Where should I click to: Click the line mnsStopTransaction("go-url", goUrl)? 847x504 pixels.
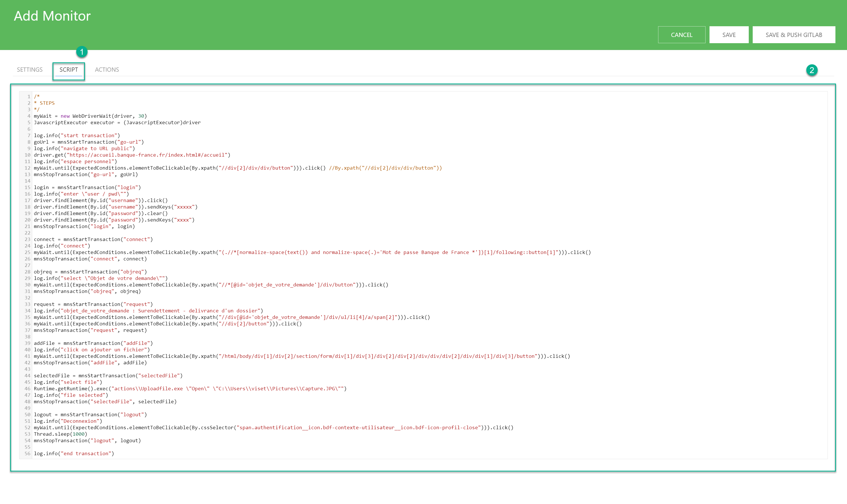[x=86, y=174]
